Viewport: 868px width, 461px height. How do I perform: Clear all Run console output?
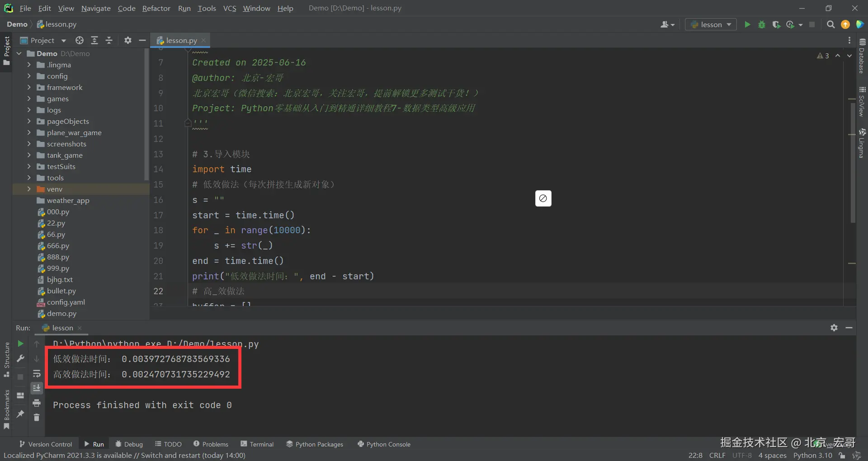[x=37, y=417]
